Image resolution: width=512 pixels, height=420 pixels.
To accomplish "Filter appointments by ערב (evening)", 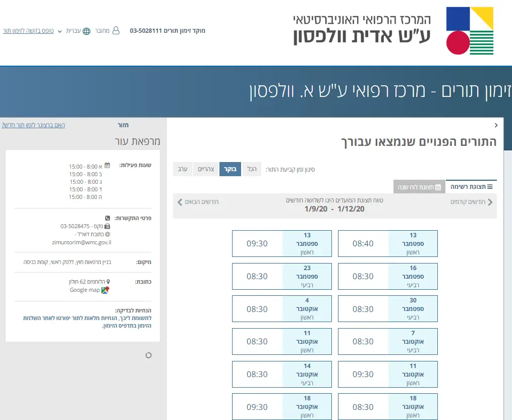I will click(x=183, y=170).
